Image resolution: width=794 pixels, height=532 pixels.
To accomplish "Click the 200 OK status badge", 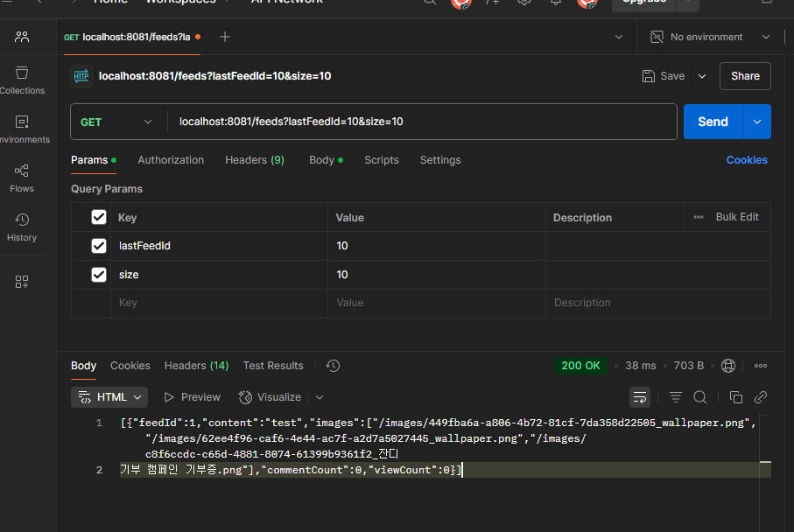I will [x=580, y=366].
